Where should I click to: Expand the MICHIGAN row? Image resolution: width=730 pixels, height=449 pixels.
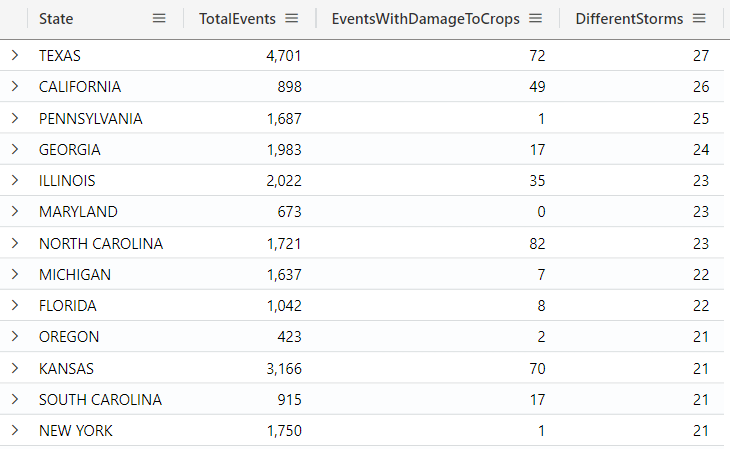pos(15,275)
